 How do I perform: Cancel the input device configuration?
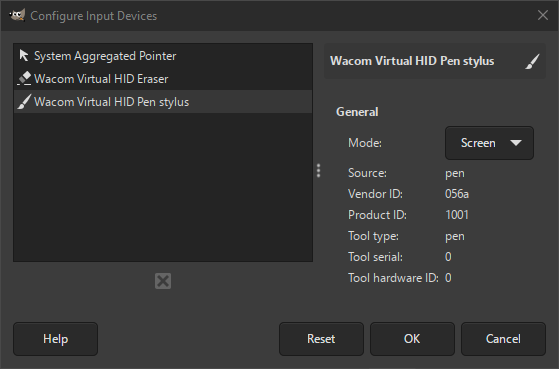point(503,339)
